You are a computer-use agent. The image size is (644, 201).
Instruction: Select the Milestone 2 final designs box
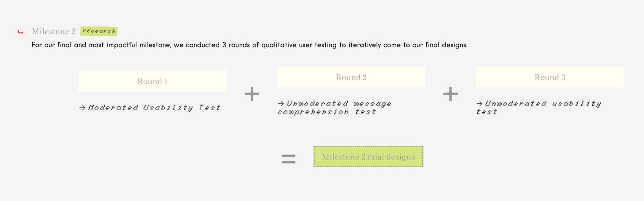pyautogui.click(x=368, y=156)
